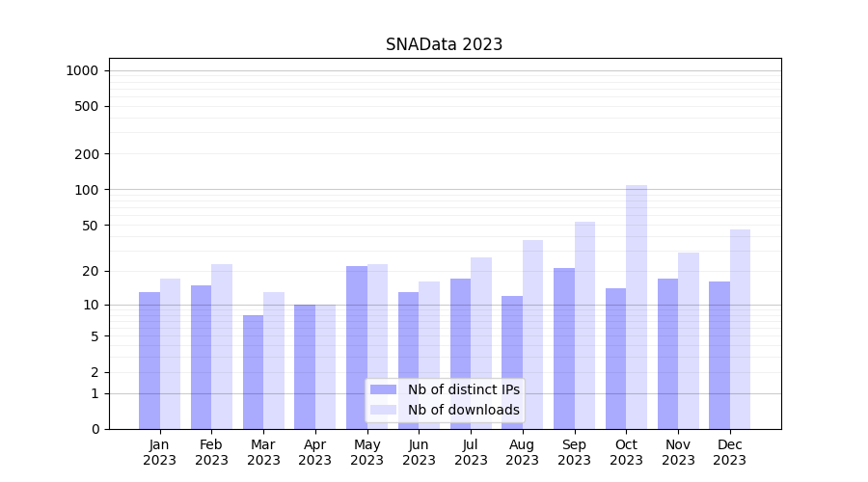Pick the Nov 2023 distinct IPs bar
Screen dimensions: 868x482
click(x=667, y=353)
